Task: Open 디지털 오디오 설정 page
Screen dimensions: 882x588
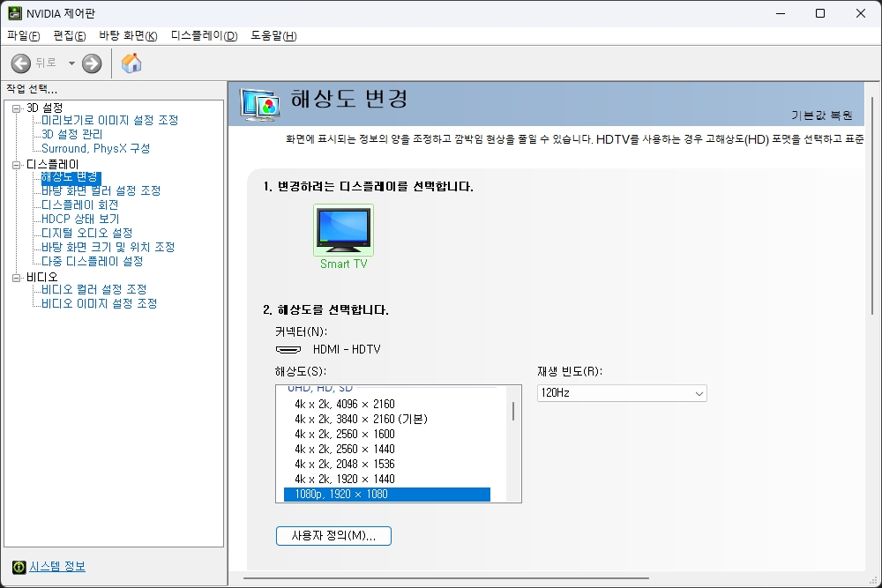Action: coord(87,233)
